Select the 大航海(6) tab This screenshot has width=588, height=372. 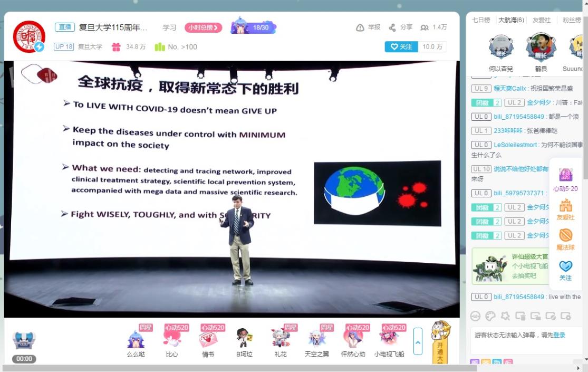(511, 20)
